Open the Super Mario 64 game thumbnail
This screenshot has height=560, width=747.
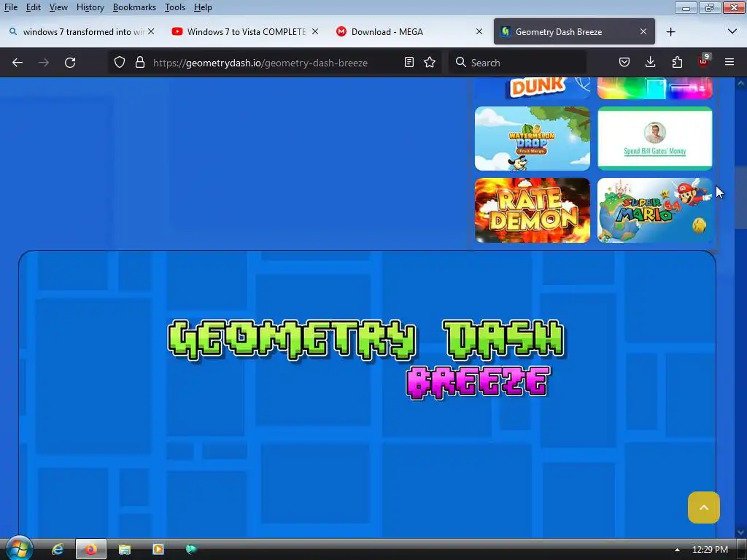pyautogui.click(x=655, y=211)
